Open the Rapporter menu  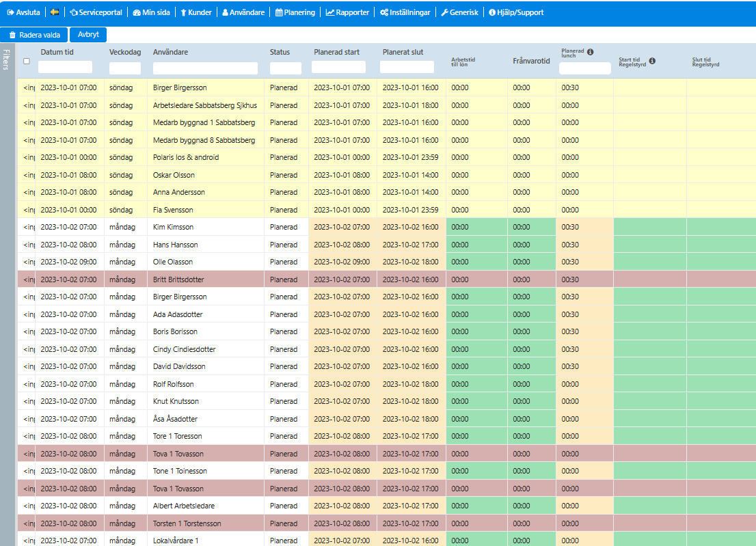(348, 12)
